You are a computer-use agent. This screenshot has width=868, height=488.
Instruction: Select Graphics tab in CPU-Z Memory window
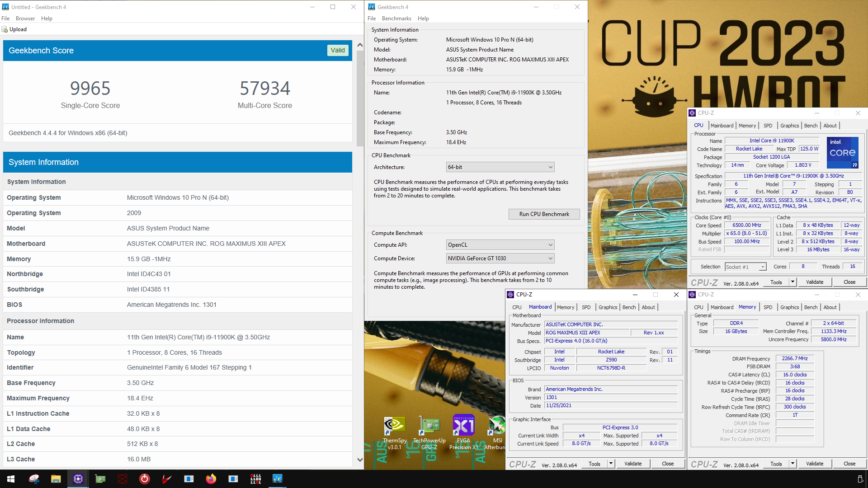coord(789,307)
